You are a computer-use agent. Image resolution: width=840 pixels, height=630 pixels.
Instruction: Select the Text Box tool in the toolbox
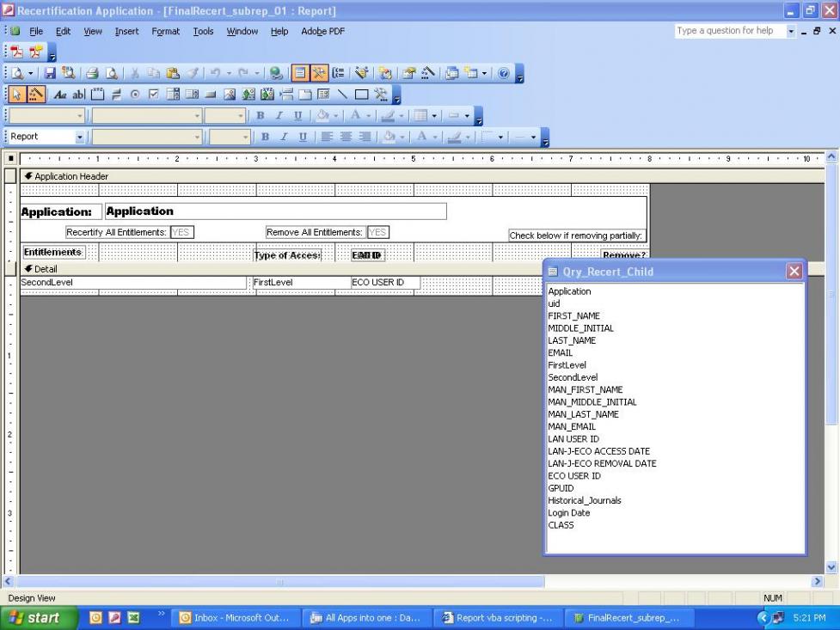pos(79,95)
